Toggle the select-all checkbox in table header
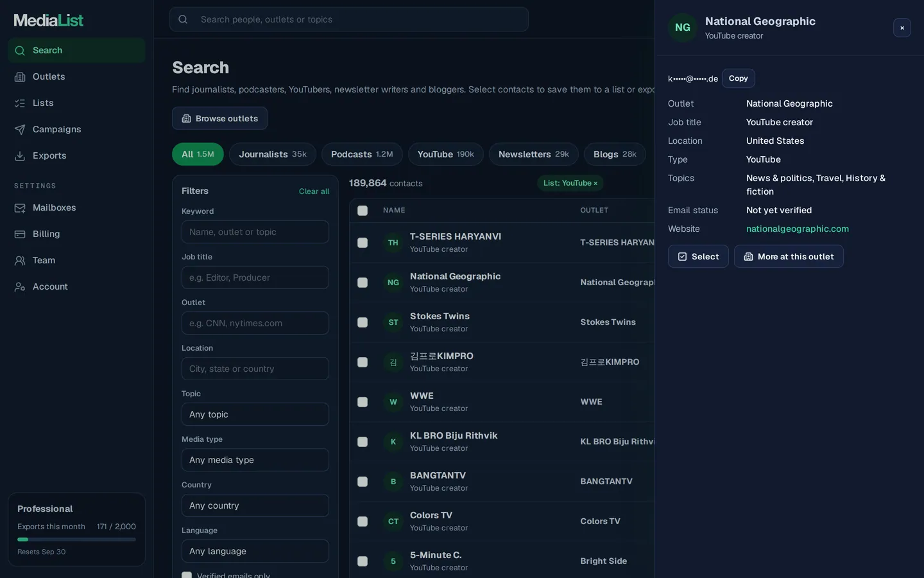 pyautogui.click(x=363, y=211)
